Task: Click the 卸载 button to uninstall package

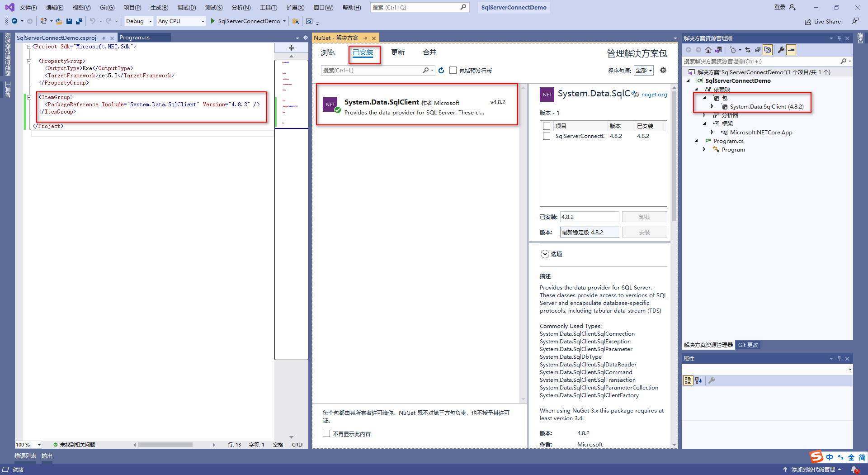Action: pos(644,217)
